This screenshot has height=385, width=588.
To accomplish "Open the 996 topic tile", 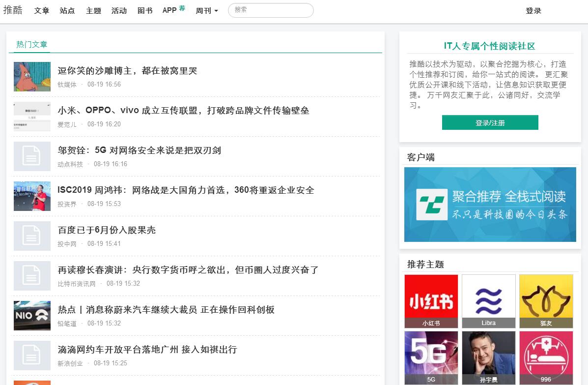I will (x=546, y=357).
